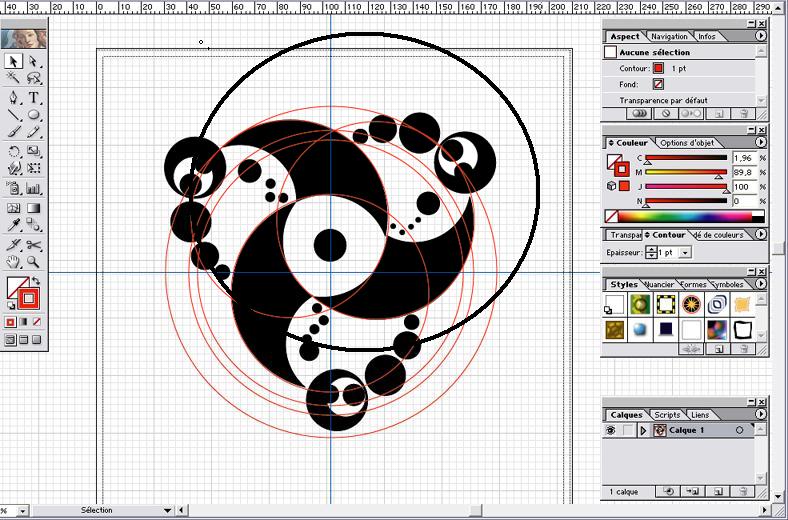Viewport: 788px width, 520px height.
Task: Click the Color mode button in toolbox
Action: point(10,322)
